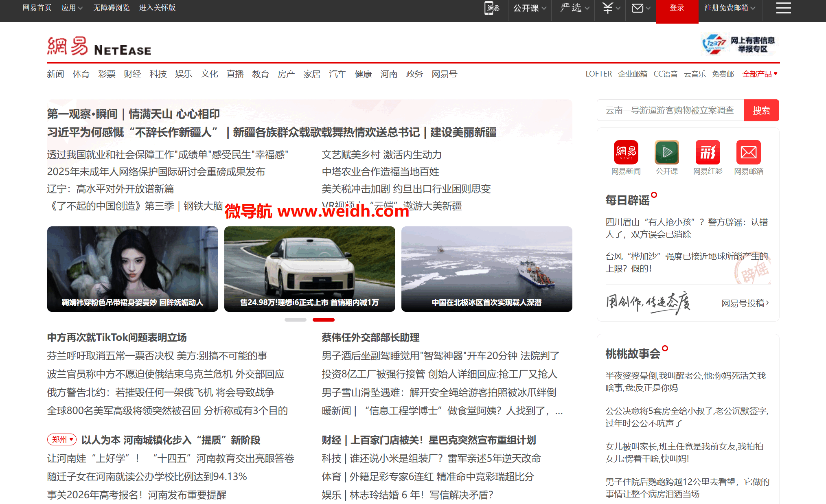826x504 pixels.
Task: Open the 12377 网上有害信息举报专区 banner
Action: tap(739, 44)
